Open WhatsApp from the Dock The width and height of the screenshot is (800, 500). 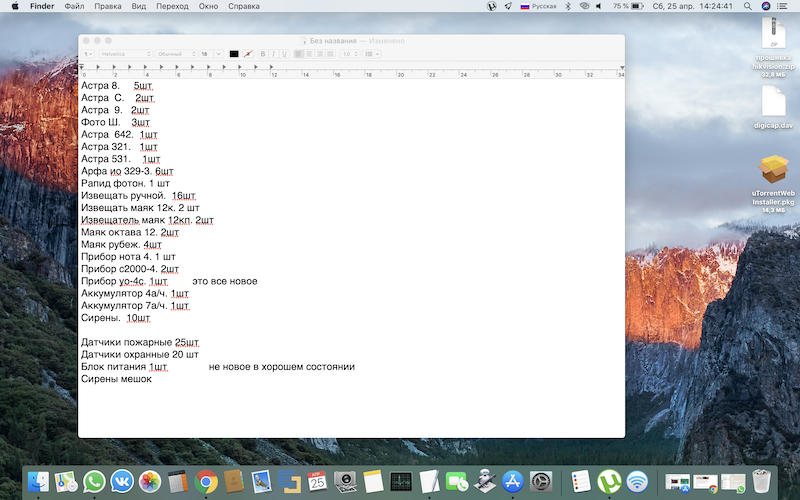95,482
